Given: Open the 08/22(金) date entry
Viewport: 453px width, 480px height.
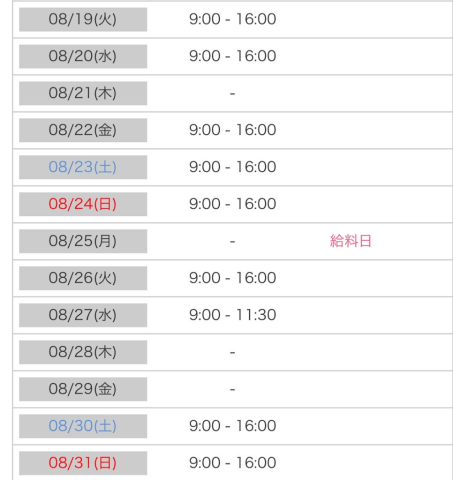Looking at the screenshot, I should coord(83,130).
